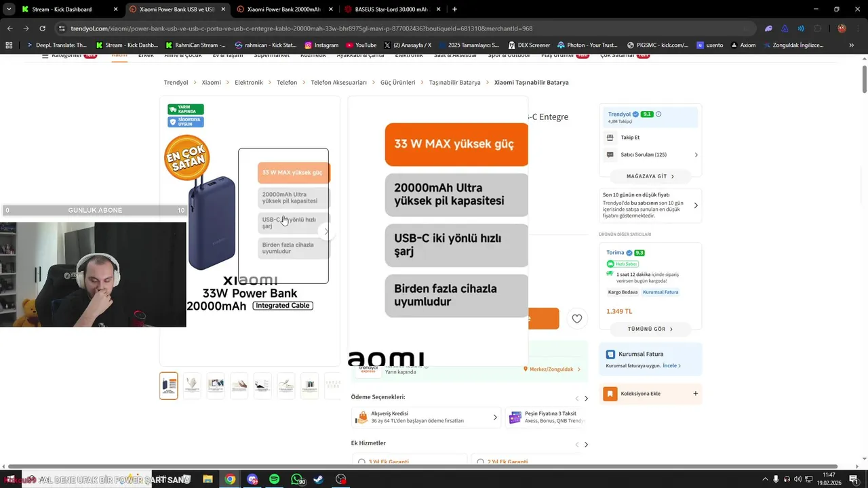
Task: Open Telefon Aksesuarları breadcrumb
Action: 338,83
